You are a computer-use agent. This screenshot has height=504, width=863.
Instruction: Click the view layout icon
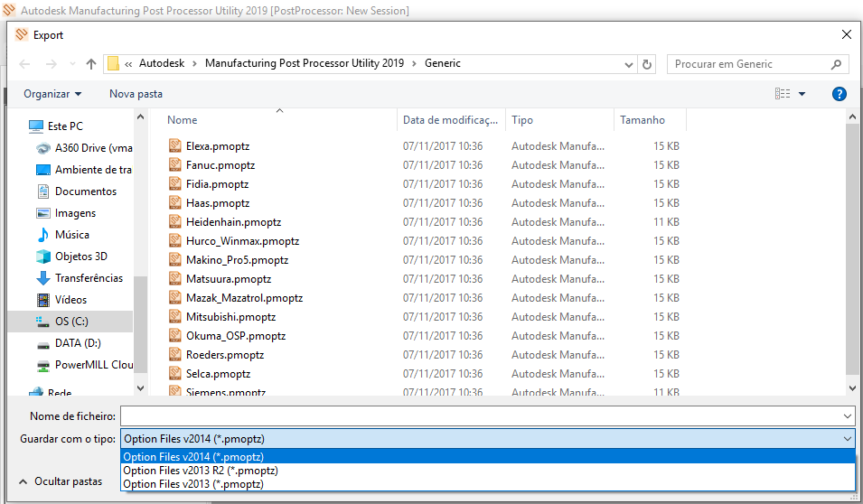783,94
